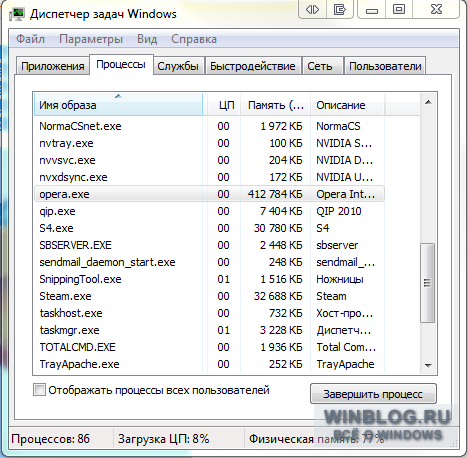The image size is (468, 458).
Task: Click the Task Manager title bar icon
Action: click(17, 14)
